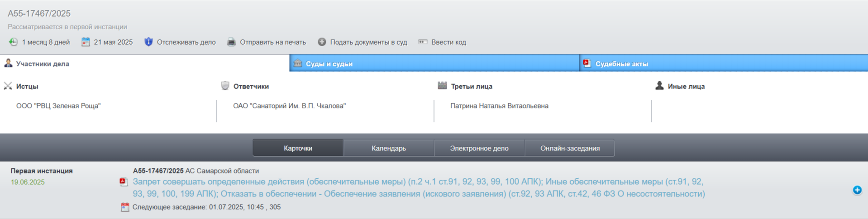
Task: Open the Электронное дело section
Action: (479, 148)
